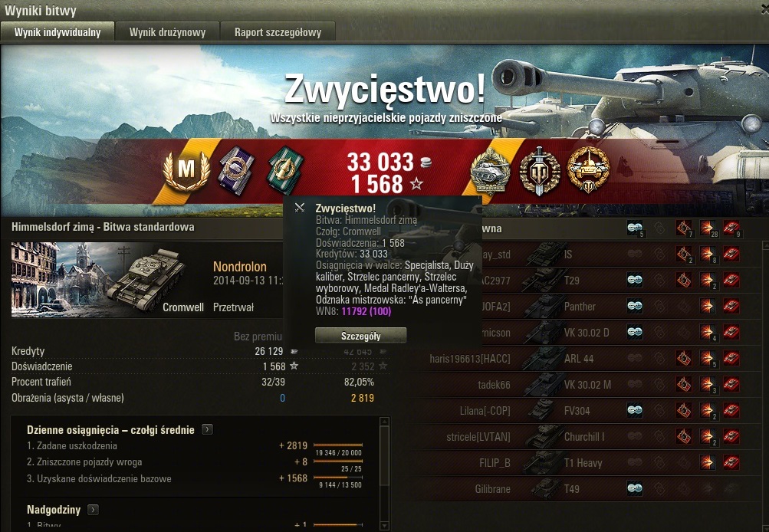Open the Wynik drużynowy tab

point(167,32)
